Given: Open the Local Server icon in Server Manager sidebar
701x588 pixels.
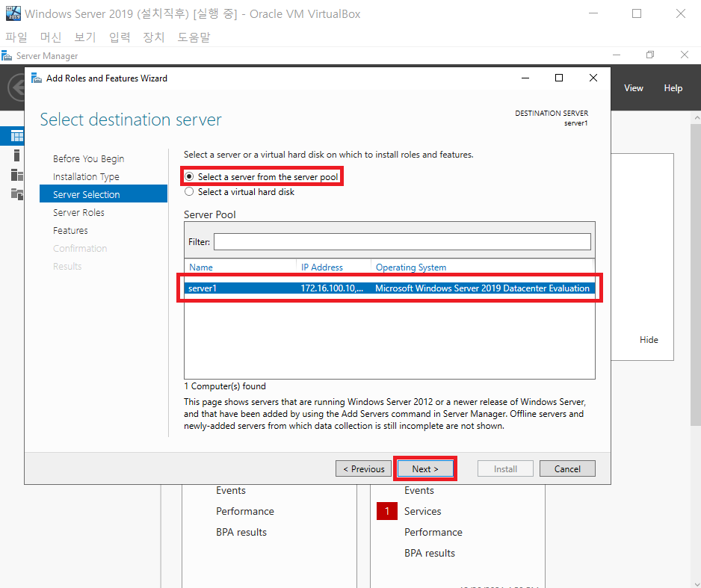Looking at the screenshot, I should 16,155.
